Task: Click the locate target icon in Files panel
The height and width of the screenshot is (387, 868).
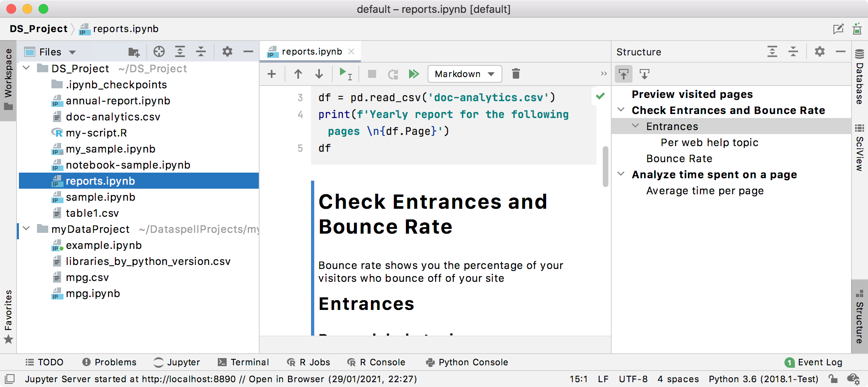Action: (x=159, y=52)
